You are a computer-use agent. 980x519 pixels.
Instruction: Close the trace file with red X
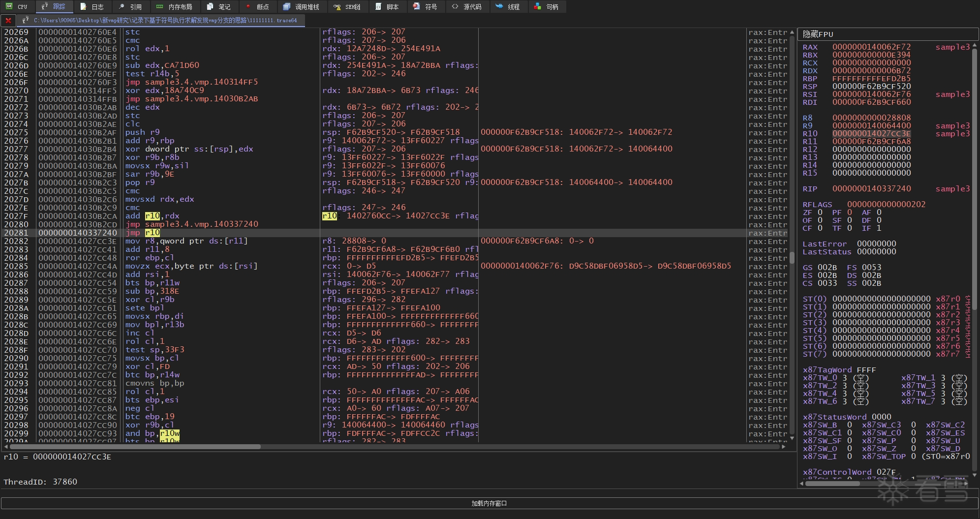click(8, 21)
